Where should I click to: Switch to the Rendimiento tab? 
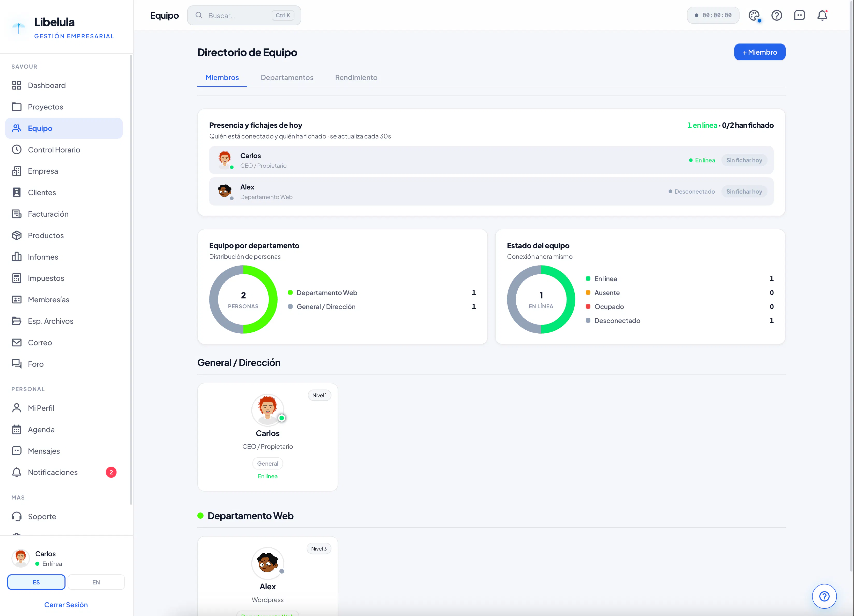tap(356, 77)
